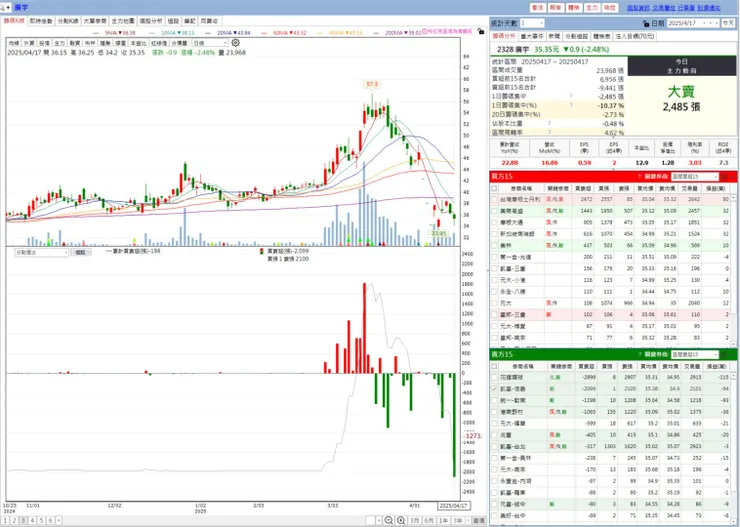The height and width of the screenshot is (527, 740).
Task: Tick select-all checkbox in 買方15 table header
Action: pos(494,188)
